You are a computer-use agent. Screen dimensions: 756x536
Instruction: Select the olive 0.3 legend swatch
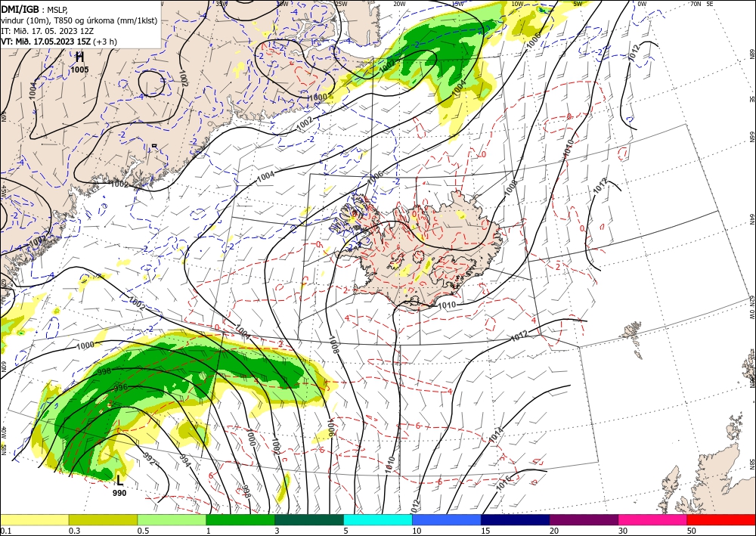(x=103, y=519)
